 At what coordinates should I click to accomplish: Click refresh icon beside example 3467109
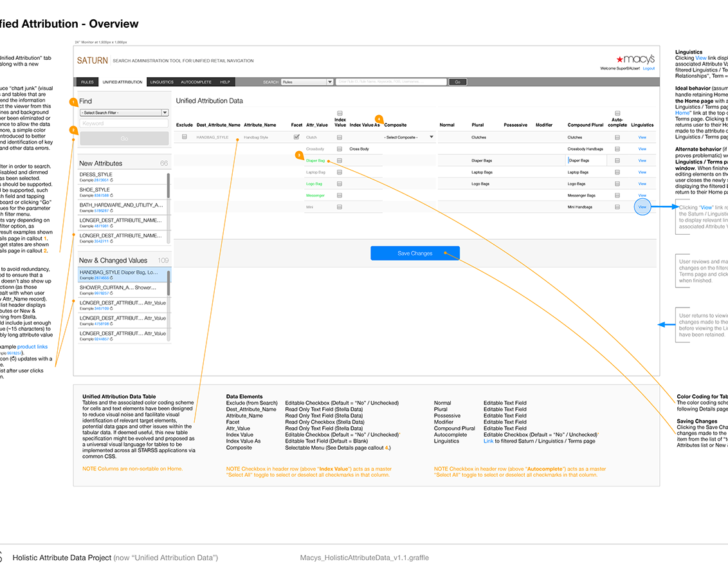coord(111,308)
